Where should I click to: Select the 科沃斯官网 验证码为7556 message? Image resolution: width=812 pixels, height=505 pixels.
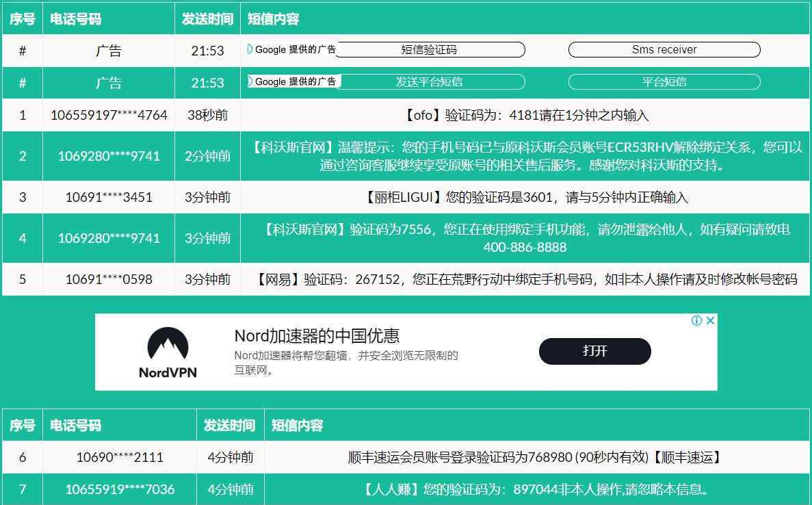525,238
